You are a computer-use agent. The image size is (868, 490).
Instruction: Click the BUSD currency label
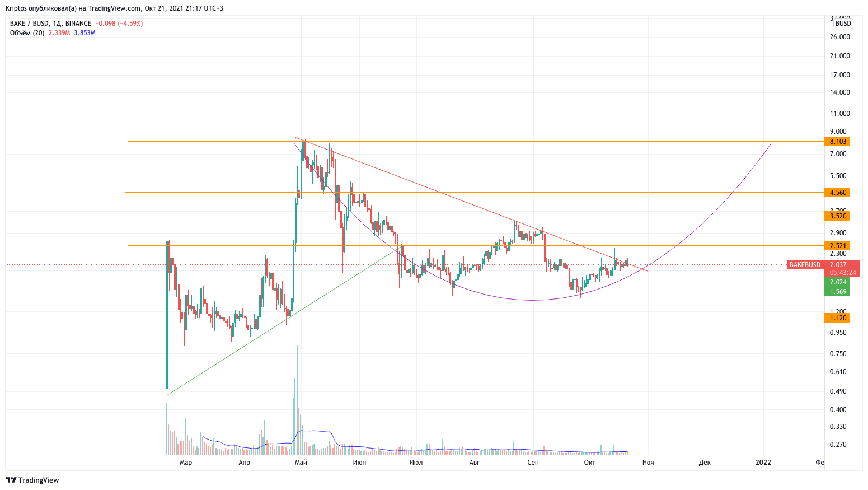(843, 24)
